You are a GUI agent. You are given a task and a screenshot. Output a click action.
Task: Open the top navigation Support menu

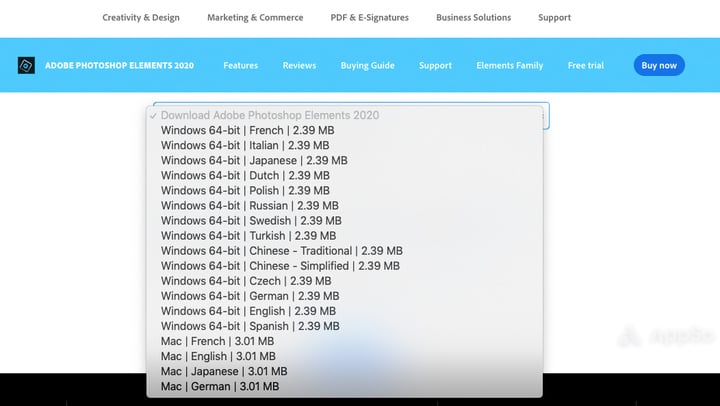tap(554, 17)
